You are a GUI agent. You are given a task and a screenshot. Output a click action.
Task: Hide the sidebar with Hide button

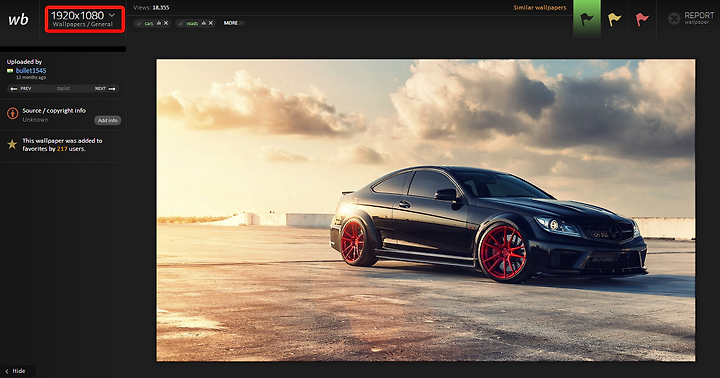click(x=16, y=371)
